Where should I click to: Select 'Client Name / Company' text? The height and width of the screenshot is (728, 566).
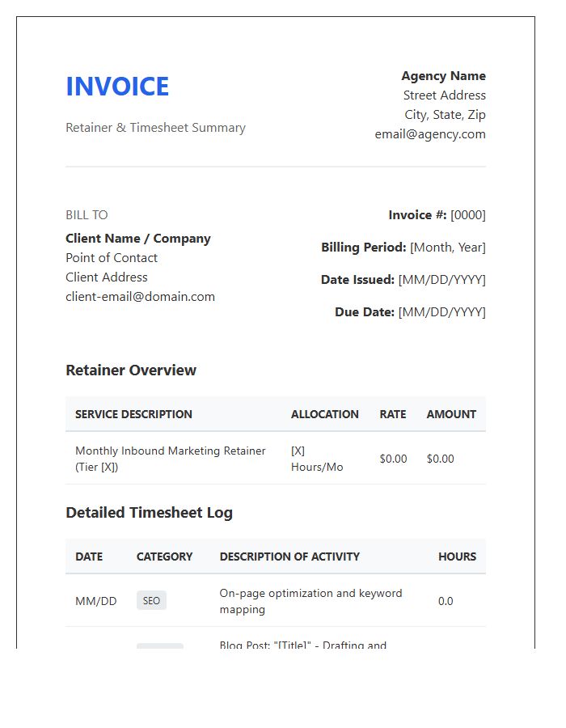tap(138, 239)
